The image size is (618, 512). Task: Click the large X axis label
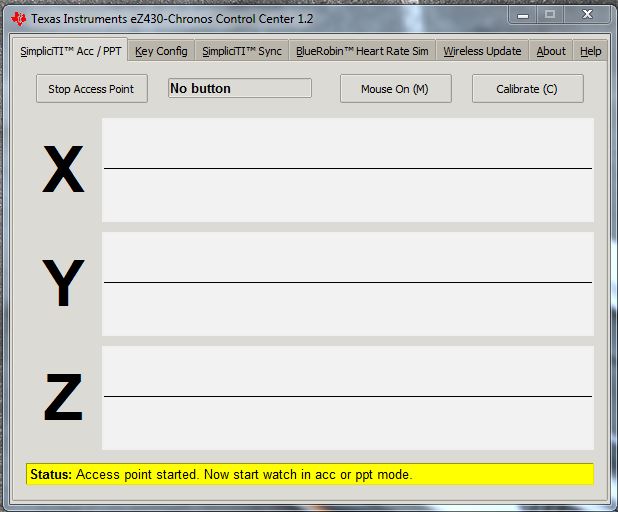[x=63, y=169]
